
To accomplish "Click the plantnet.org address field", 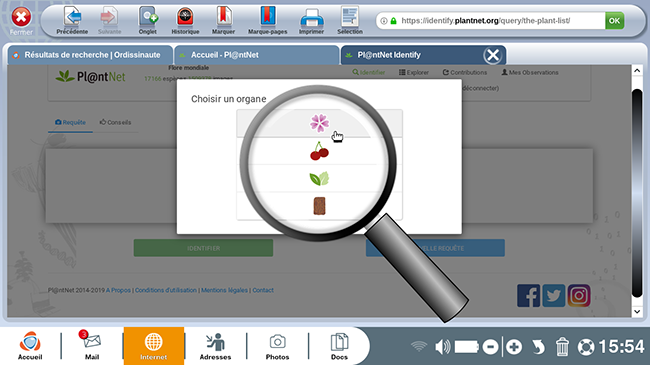I will [x=490, y=21].
